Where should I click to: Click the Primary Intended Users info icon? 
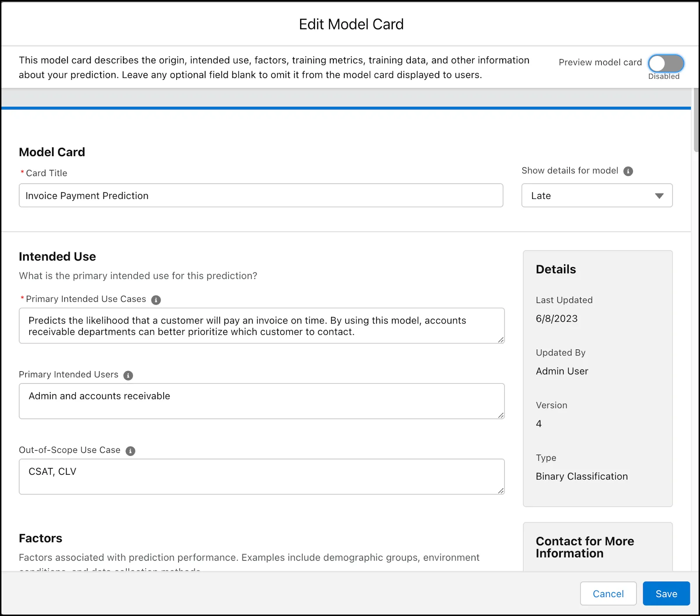click(x=128, y=376)
